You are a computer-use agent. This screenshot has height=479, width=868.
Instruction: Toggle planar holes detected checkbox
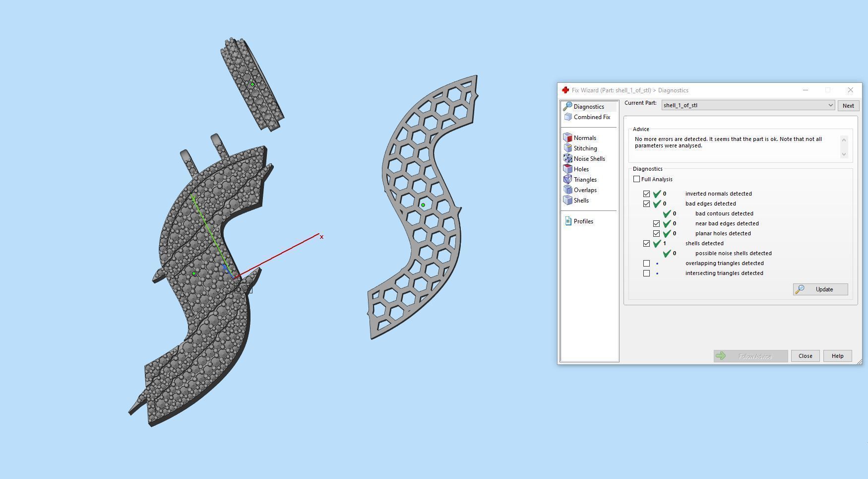tap(656, 233)
